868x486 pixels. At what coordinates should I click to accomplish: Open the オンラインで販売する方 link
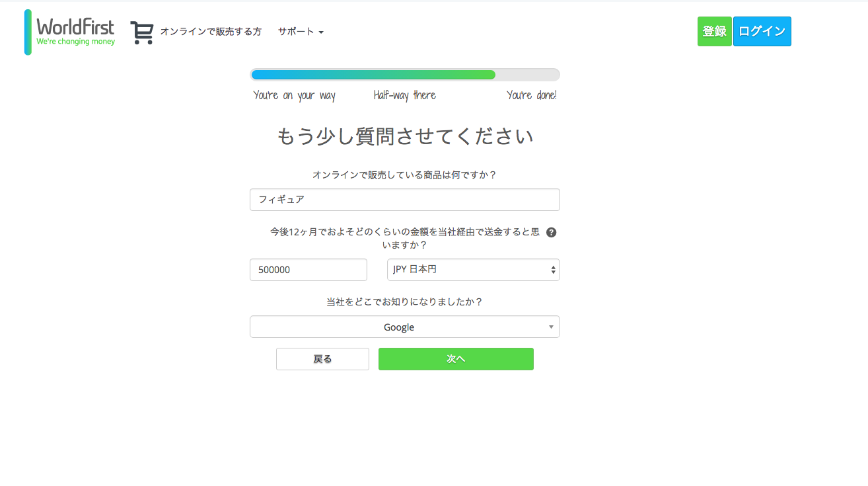(211, 32)
